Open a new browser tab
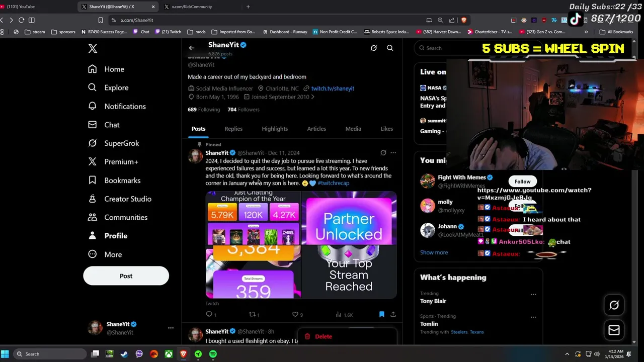Screen dimensions: 644x362 248,7
